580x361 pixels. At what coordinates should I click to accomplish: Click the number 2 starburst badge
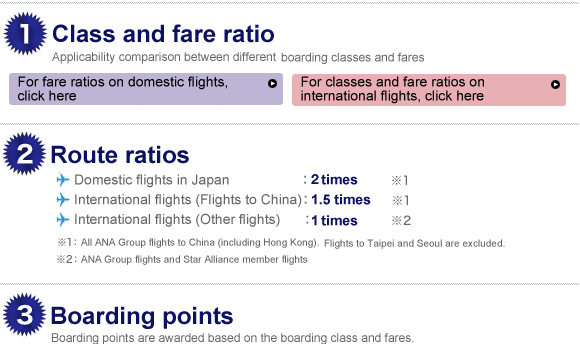[x=24, y=153]
